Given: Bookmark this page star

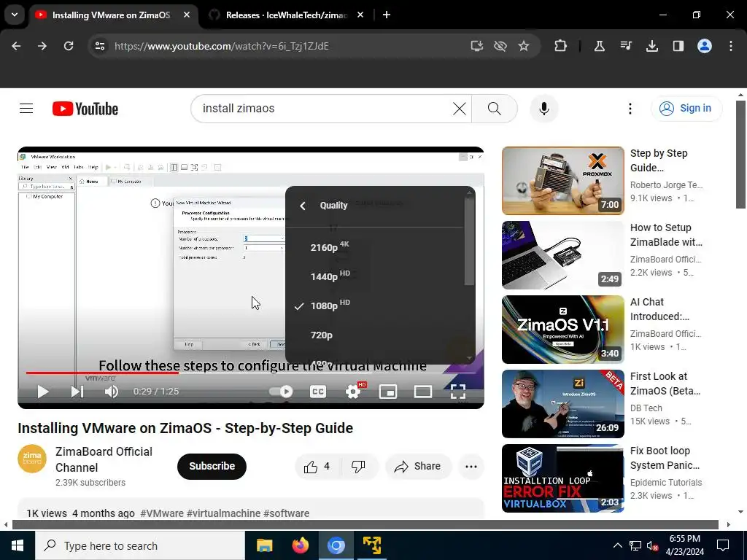Looking at the screenshot, I should (524, 46).
